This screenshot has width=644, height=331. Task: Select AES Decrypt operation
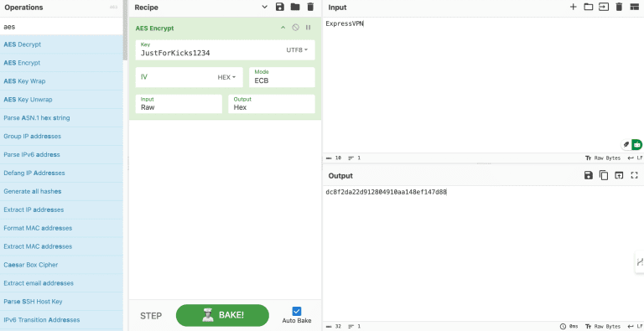point(61,44)
